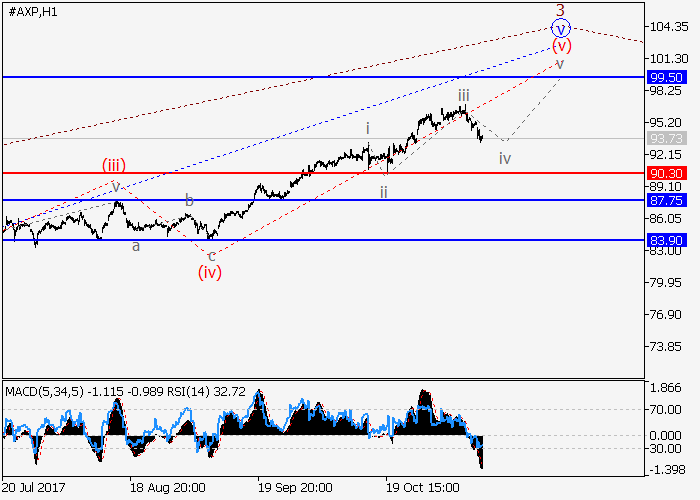The width and height of the screenshot is (700, 500).
Task: Click the red (iv) wave label
Action: tap(209, 271)
